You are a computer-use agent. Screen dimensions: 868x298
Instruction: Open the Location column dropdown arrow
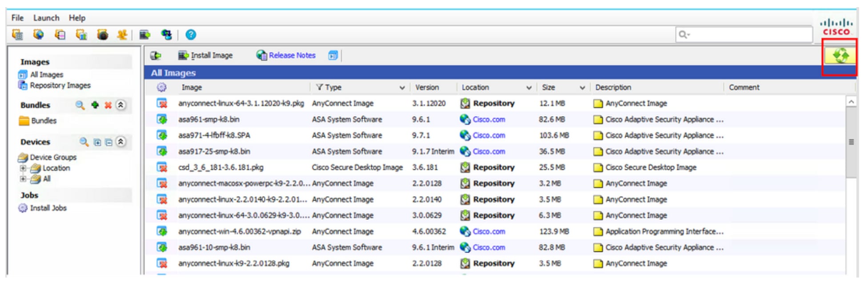point(529,88)
